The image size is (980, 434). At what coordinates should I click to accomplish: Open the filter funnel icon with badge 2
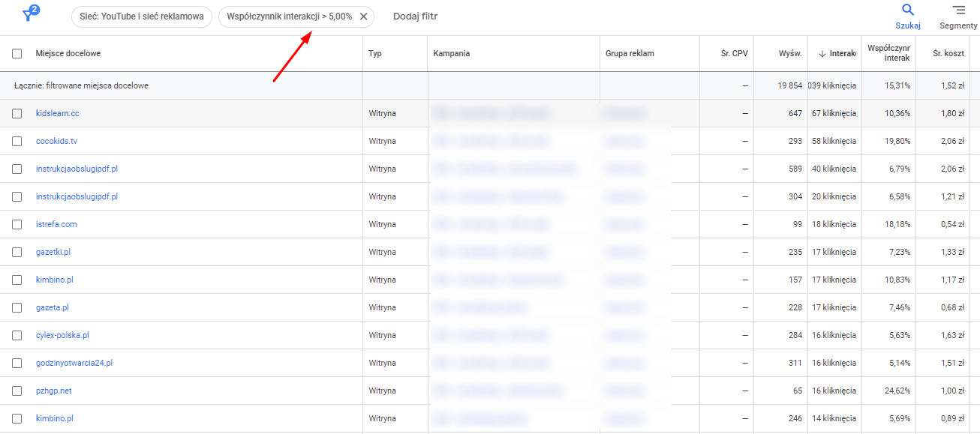(31, 14)
